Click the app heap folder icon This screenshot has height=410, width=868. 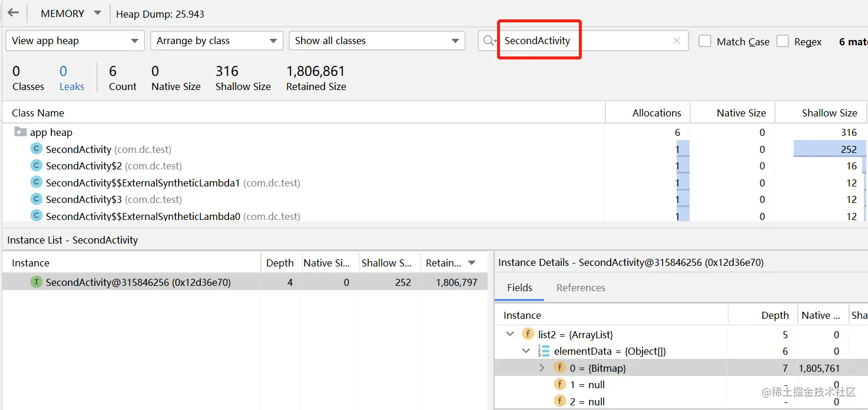pos(21,132)
